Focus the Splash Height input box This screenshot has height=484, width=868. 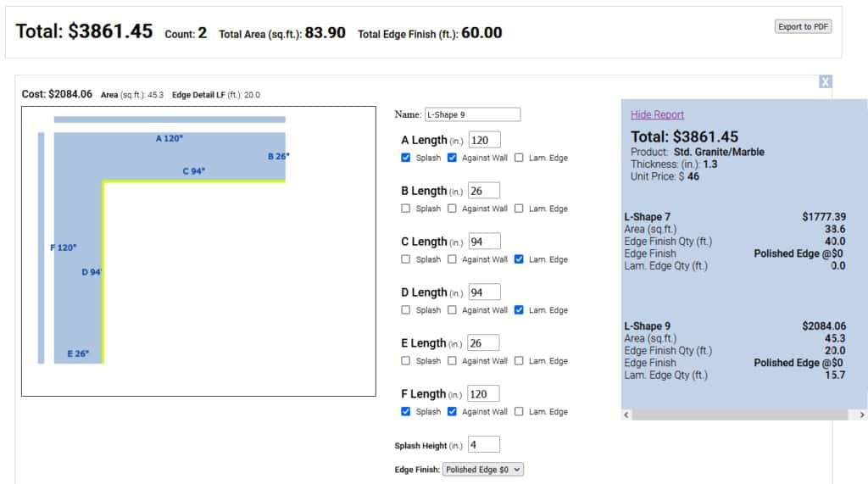(x=484, y=444)
